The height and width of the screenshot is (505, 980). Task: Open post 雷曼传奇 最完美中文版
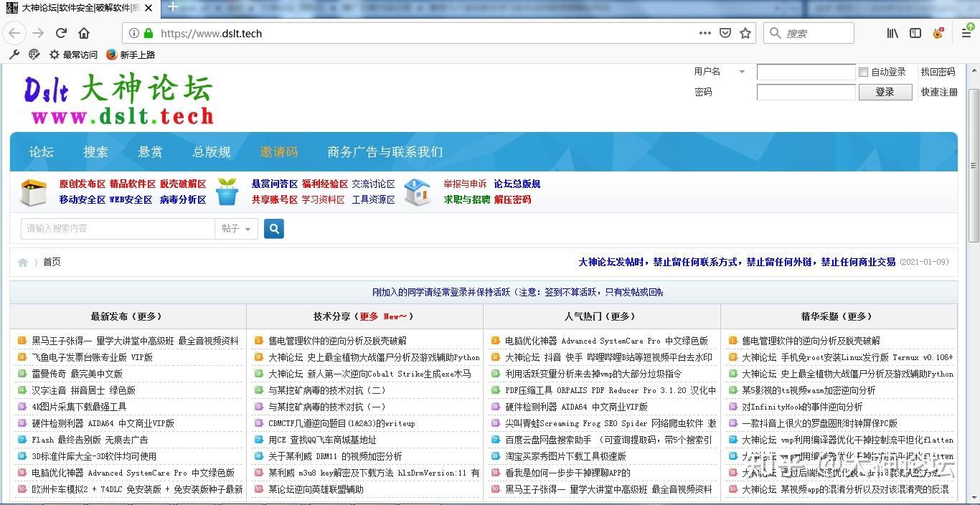click(77, 374)
